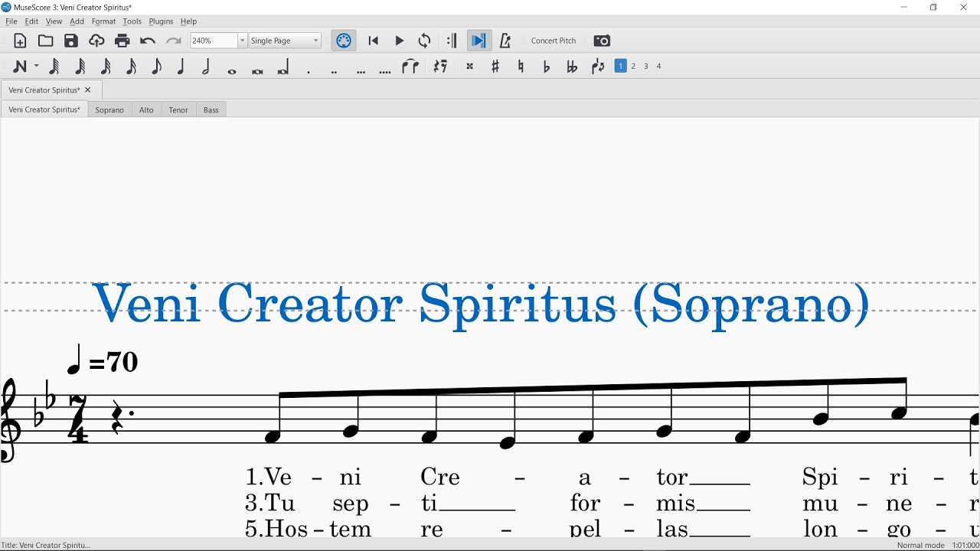Select voice 4

click(x=659, y=67)
